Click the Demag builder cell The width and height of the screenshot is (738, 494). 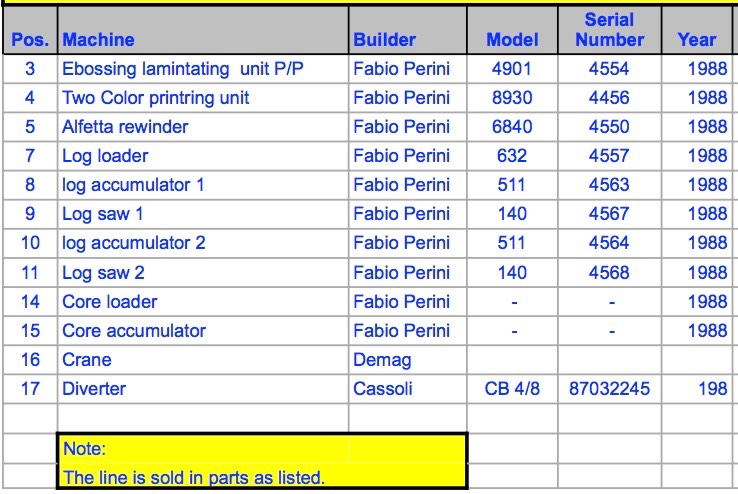pos(408,360)
